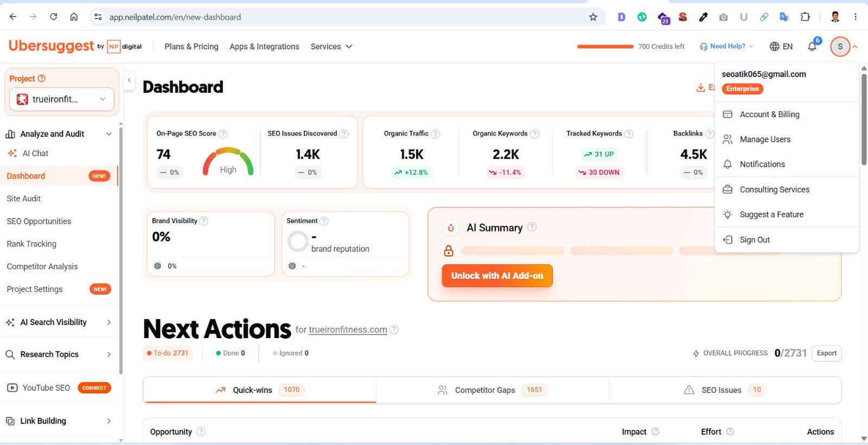Click Export button near overall progress
Screen dimensions: 868x445
point(827,353)
